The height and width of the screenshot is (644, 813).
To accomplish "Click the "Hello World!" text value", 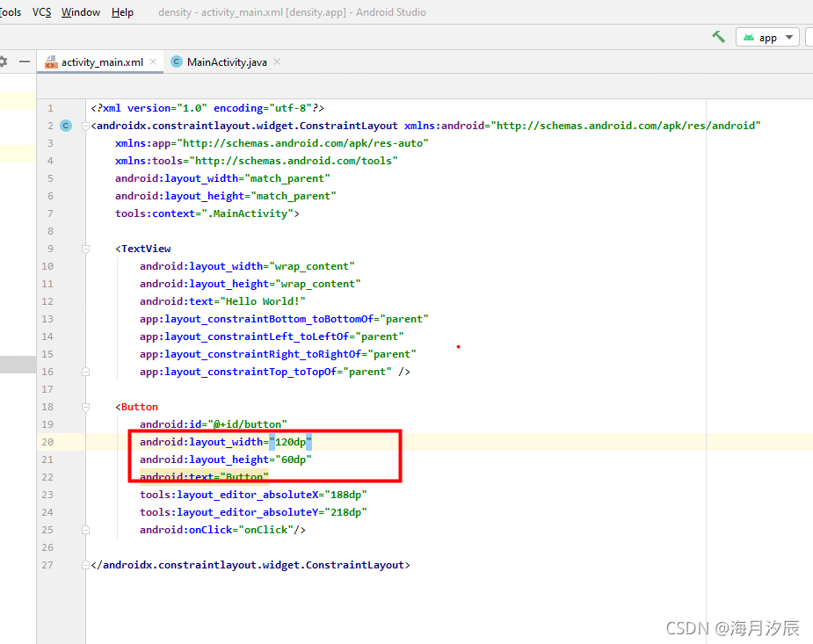I will [263, 301].
